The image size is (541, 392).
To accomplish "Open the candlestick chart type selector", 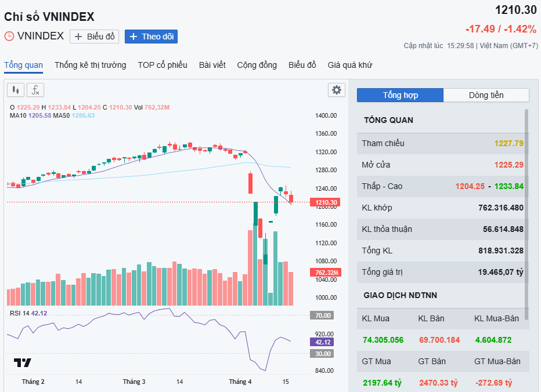I will (x=16, y=90).
